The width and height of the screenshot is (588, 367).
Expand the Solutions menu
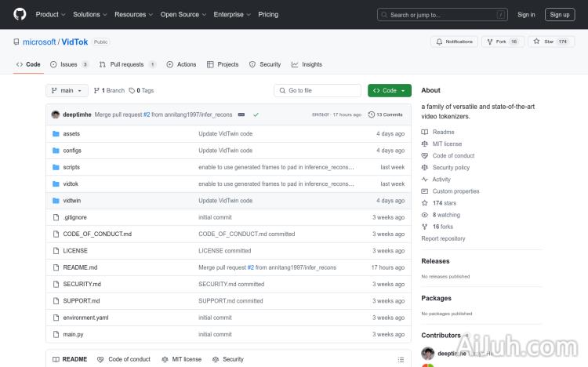89,14
